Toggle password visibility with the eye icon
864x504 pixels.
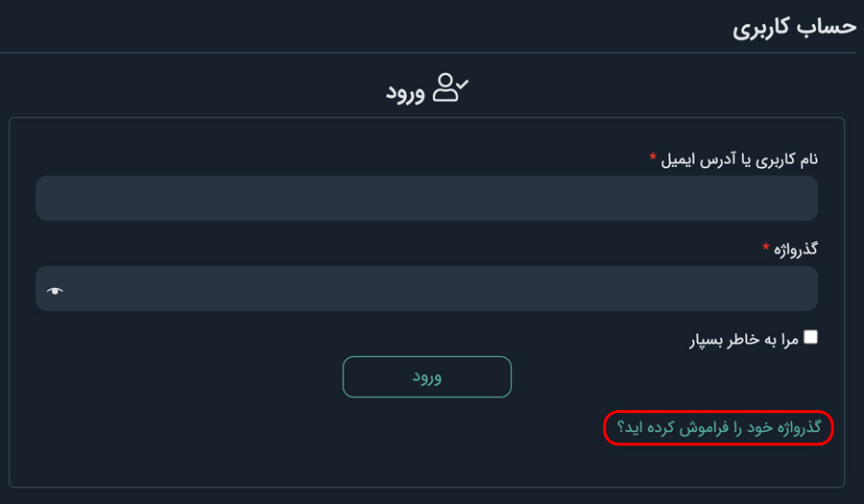click(55, 290)
